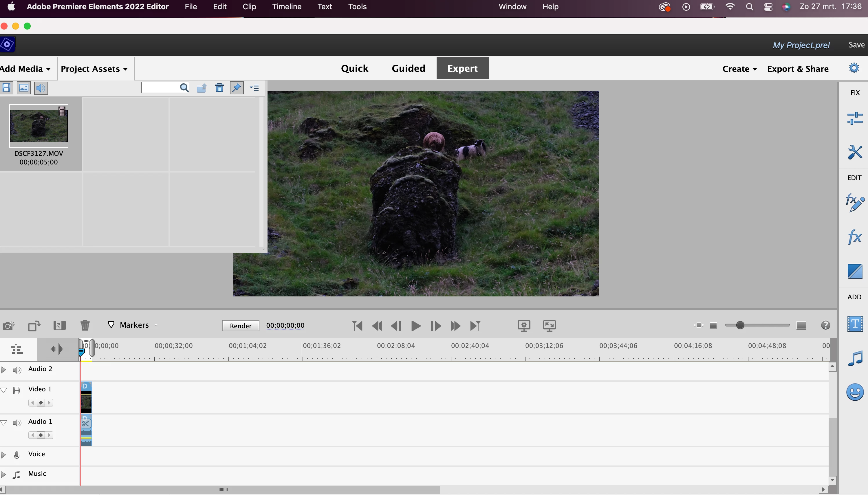Click the Render button
The image size is (868, 495).
pos(240,326)
